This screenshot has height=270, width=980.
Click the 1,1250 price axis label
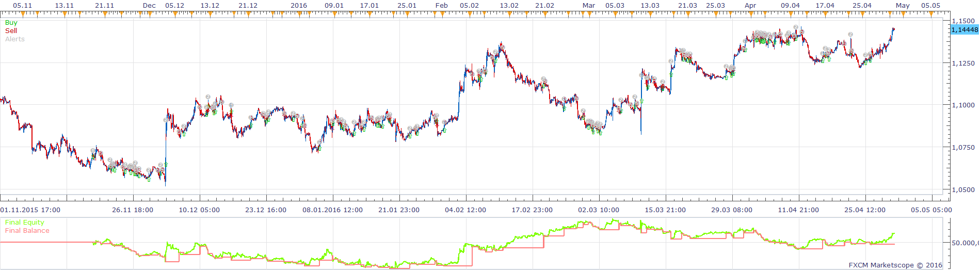[963, 63]
